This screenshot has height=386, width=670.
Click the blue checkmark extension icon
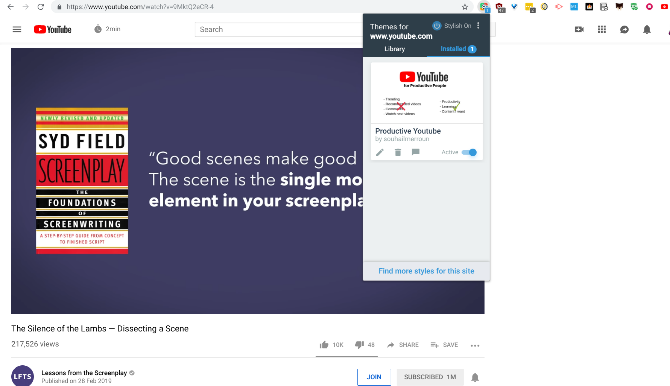tap(514, 7)
